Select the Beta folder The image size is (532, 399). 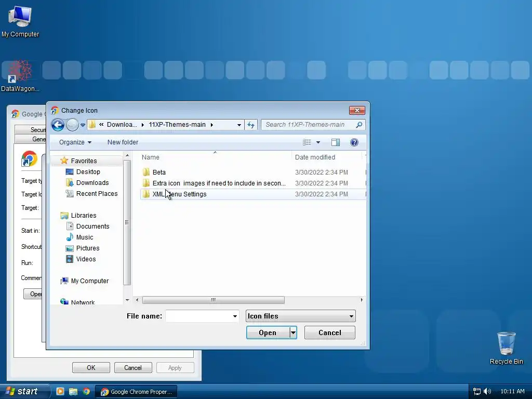click(x=159, y=172)
